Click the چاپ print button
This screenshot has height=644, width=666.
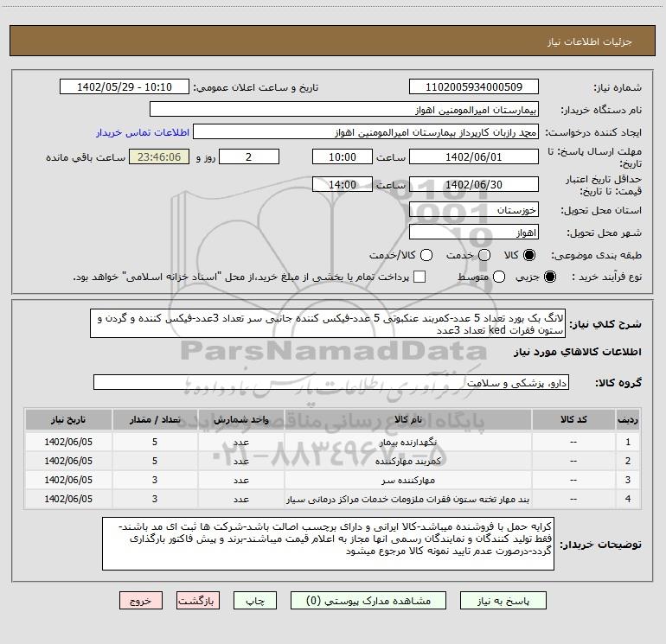tap(255, 601)
